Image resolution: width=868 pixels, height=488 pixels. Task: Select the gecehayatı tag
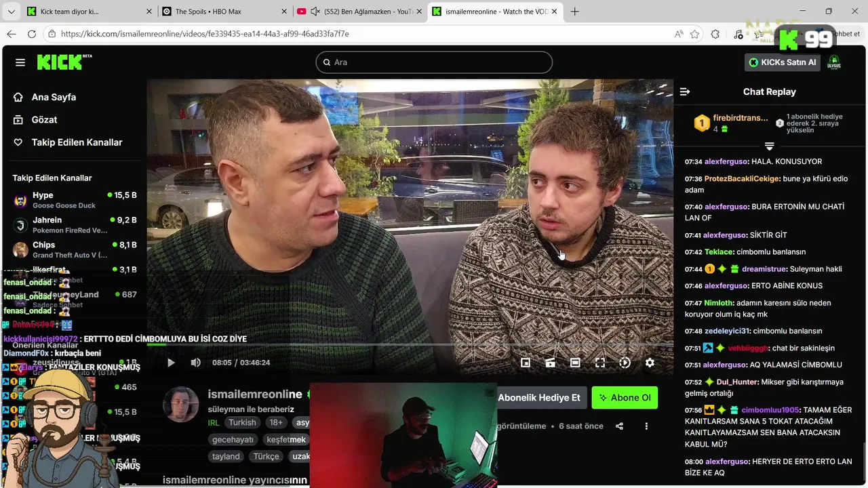point(233,439)
